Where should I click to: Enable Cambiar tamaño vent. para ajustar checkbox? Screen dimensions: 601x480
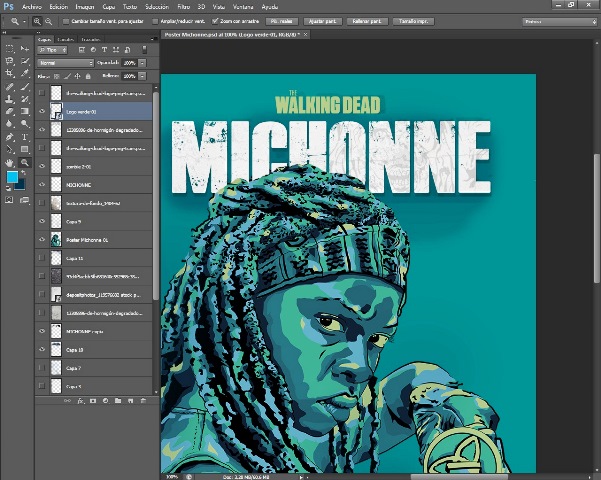point(66,21)
